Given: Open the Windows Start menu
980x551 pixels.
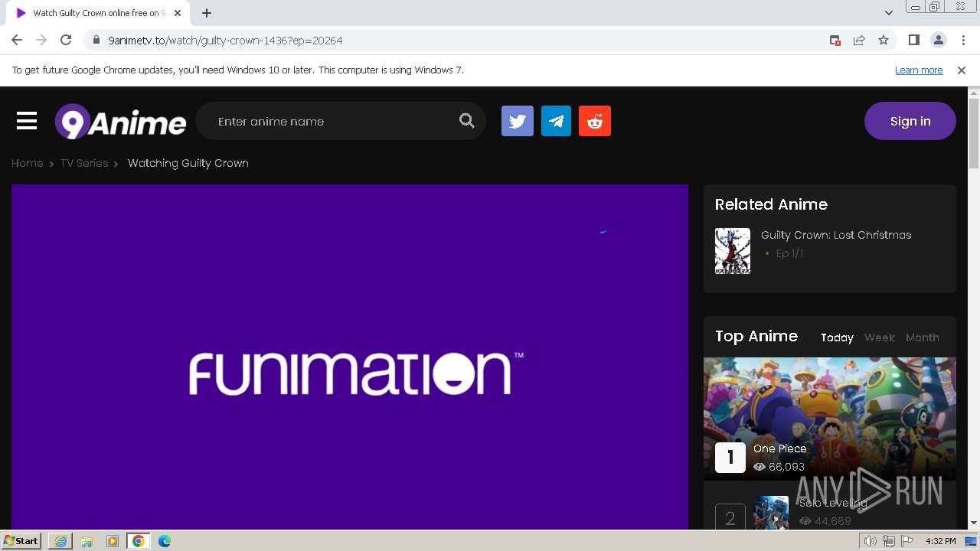Looking at the screenshot, I should pyautogui.click(x=21, y=540).
